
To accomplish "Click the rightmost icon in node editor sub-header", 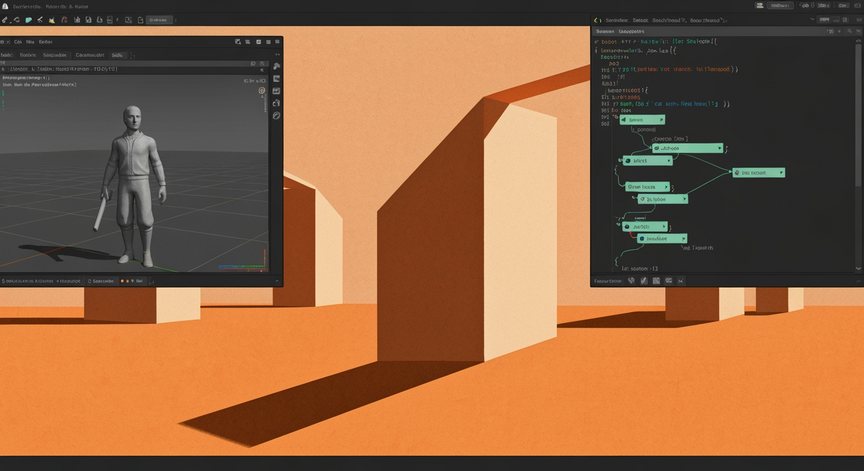I will (858, 31).
